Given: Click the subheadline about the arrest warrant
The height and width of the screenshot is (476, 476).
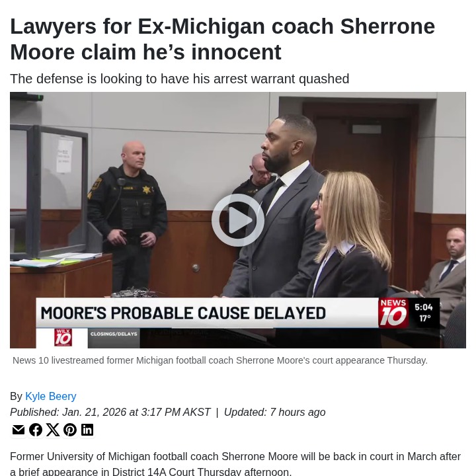Looking at the screenshot, I should click(x=179, y=79).
